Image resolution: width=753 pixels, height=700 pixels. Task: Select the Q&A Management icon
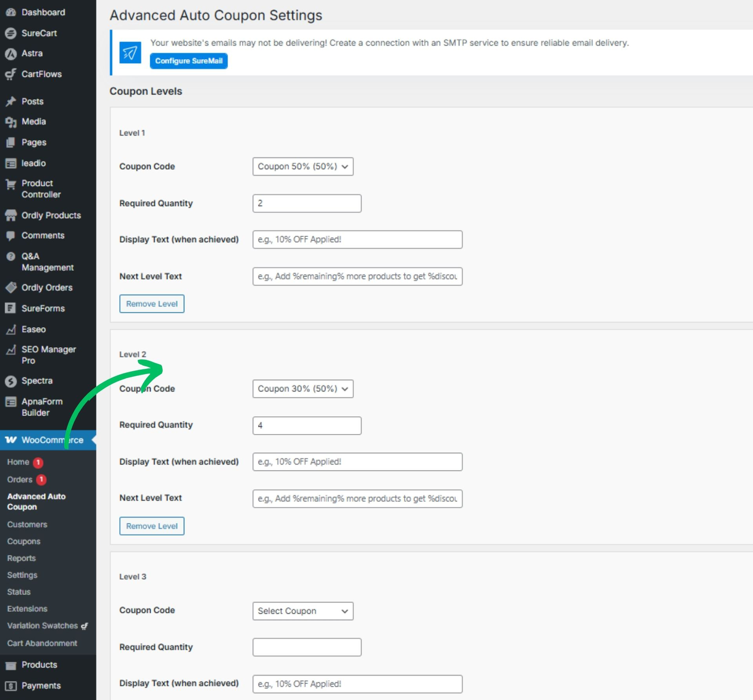[11, 256]
